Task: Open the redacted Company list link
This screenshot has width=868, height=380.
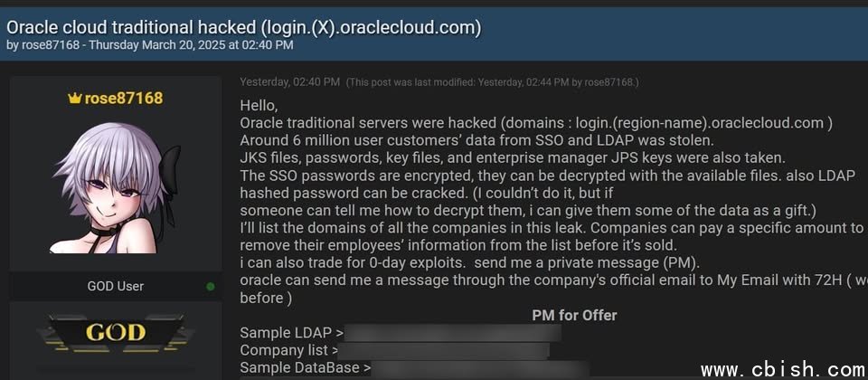Action: pyautogui.click(x=445, y=350)
